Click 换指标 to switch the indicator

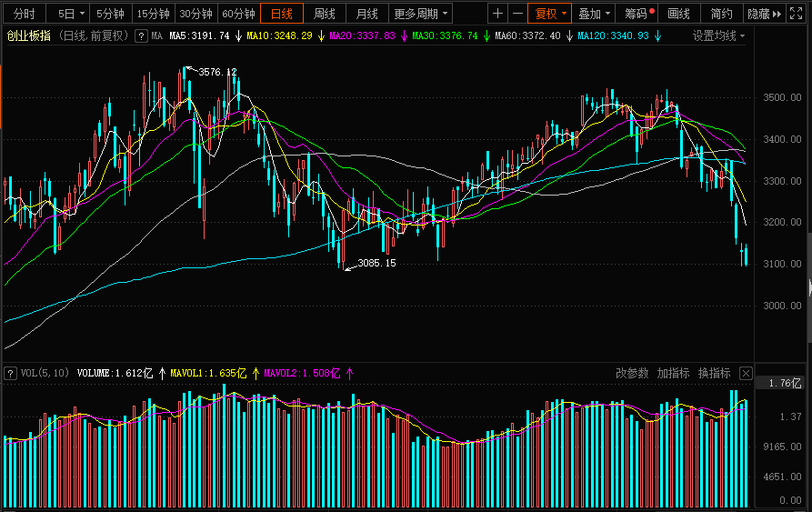pyautogui.click(x=714, y=373)
